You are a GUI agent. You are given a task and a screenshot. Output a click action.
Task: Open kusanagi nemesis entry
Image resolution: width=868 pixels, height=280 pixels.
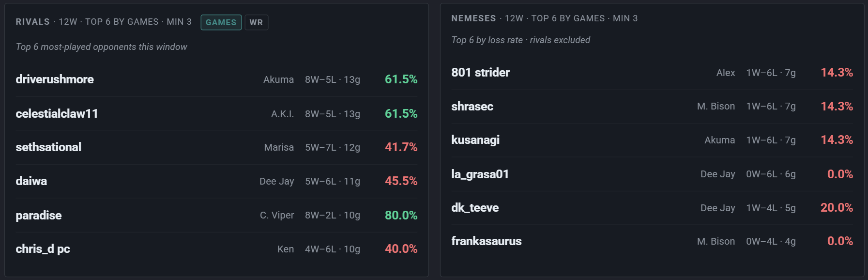coord(652,140)
